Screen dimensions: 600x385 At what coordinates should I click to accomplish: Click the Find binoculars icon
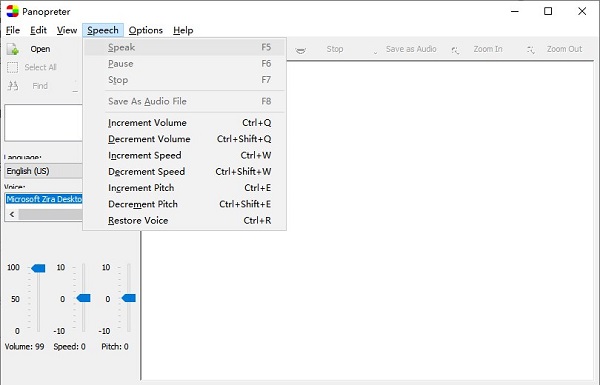click(x=13, y=86)
